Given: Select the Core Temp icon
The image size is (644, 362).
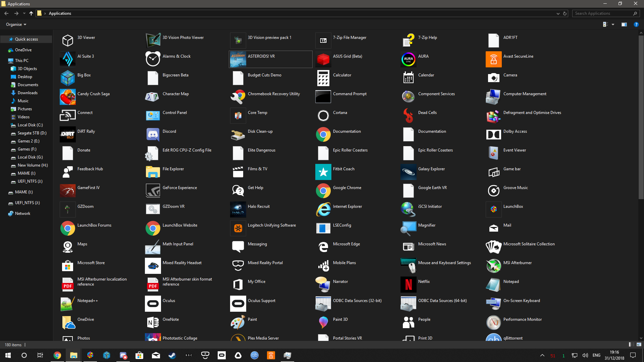Looking at the screenshot, I should 238,116.
